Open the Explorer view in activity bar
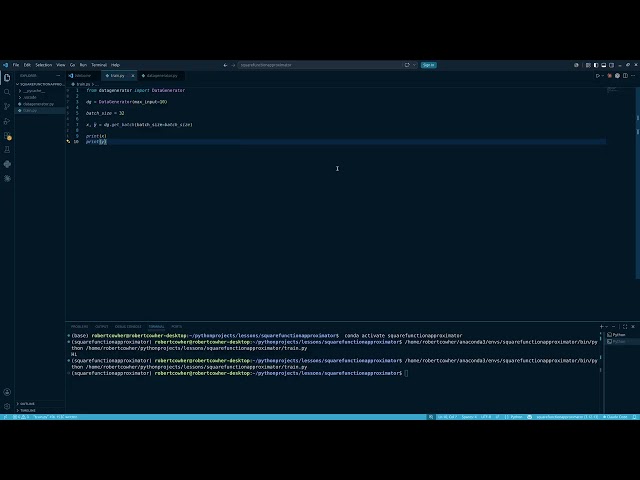The image size is (640, 480). point(7,78)
